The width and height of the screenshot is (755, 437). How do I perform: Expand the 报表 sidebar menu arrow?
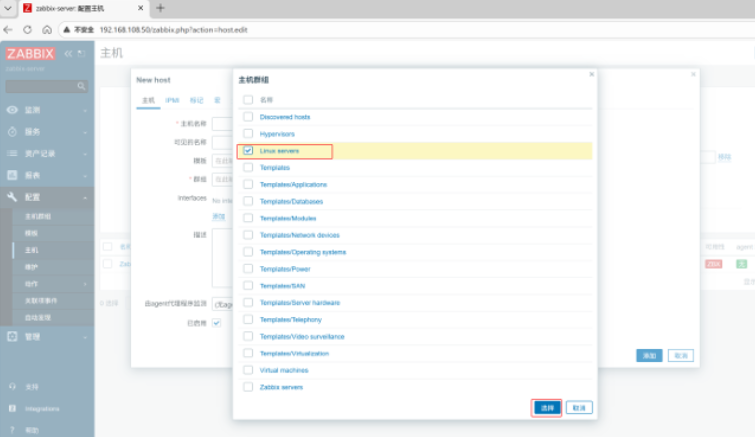(x=85, y=176)
